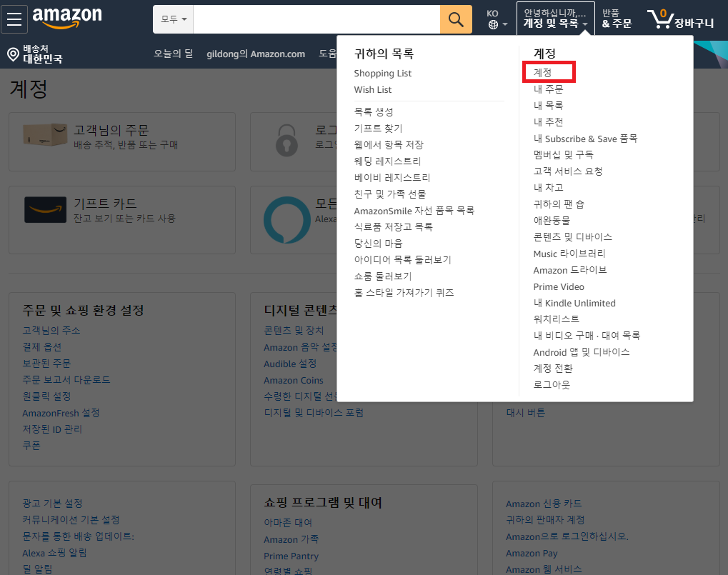Open 당신의 마음 menu item
This screenshot has height=575, width=728.
point(378,243)
